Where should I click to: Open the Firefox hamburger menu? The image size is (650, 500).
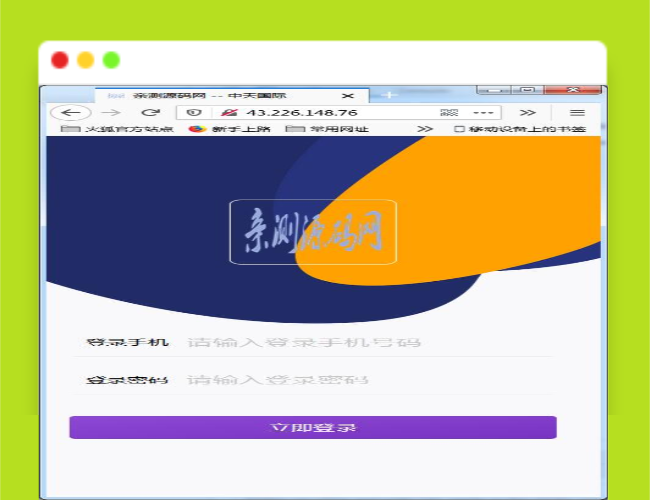tap(577, 112)
